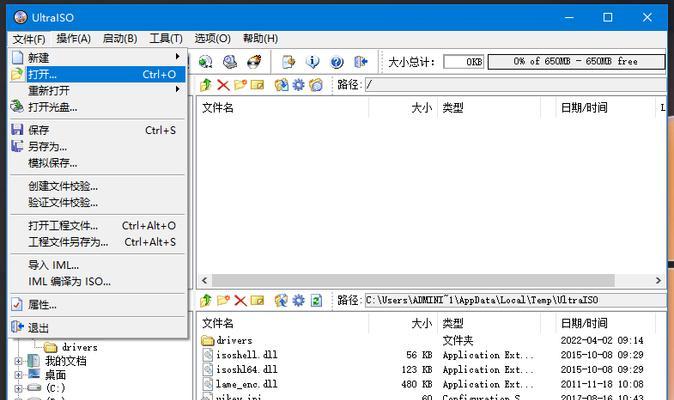Click the gear settings icon in ISO pane
Image resolution: width=674 pixels, height=400 pixels.
298,85
